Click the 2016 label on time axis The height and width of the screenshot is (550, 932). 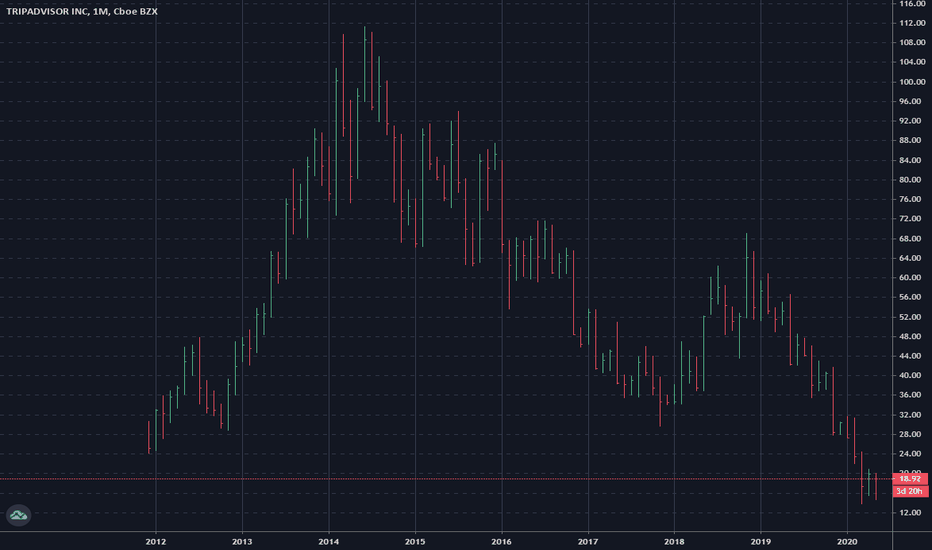point(502,542)
